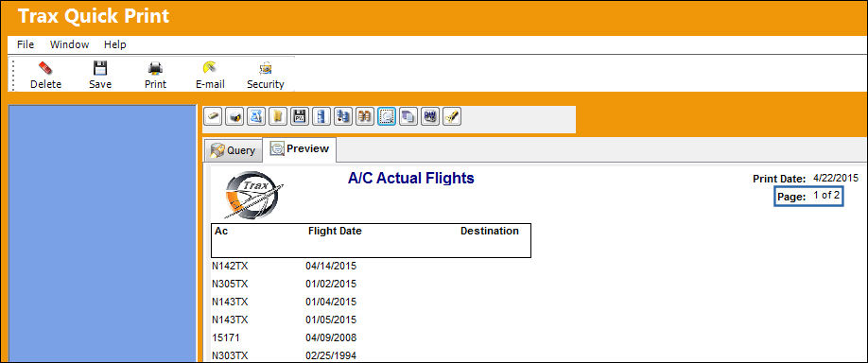Click the Page 1 of 2 indicator
This screenshot has height=363, width=868.
(x=808, y=196)
